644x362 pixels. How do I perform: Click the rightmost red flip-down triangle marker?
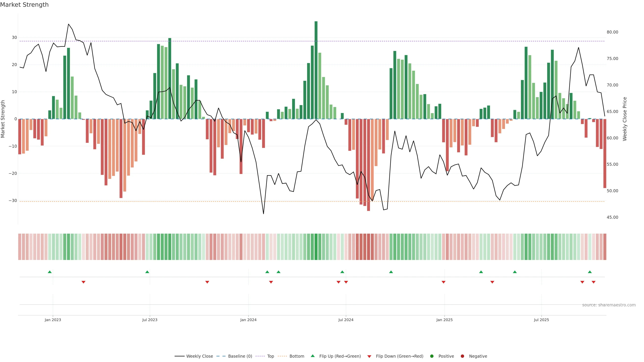pos(594,282)
